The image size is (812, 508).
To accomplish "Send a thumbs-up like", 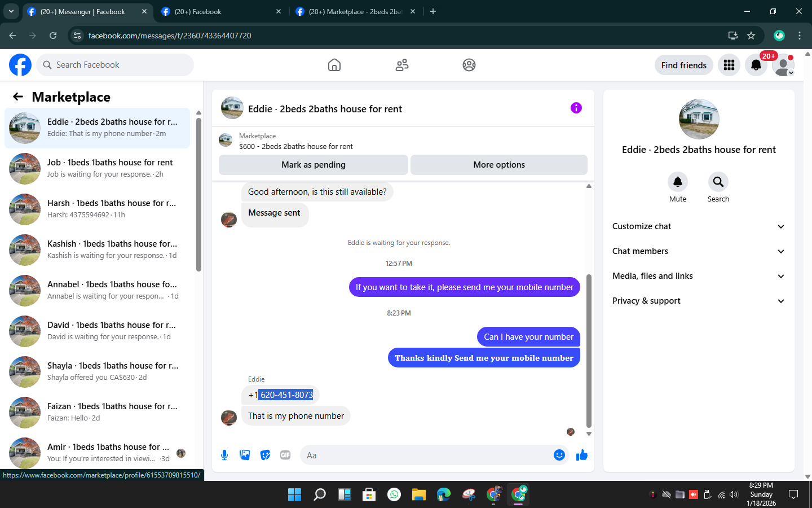I will (x=582, y=455).
